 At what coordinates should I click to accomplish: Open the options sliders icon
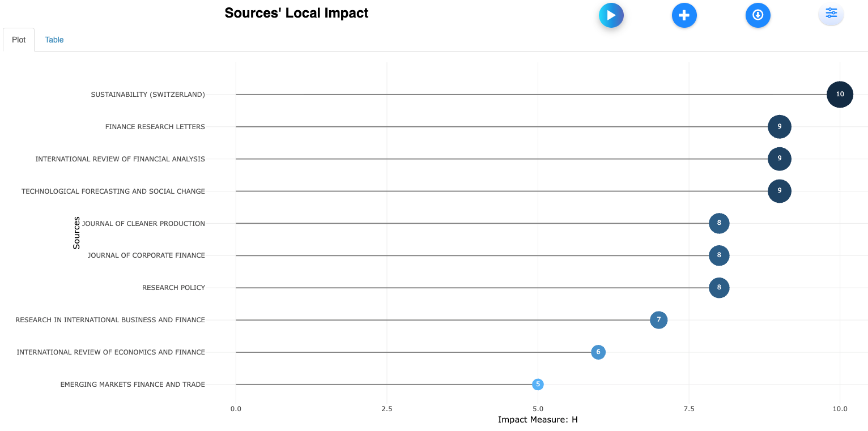[831, 14]
